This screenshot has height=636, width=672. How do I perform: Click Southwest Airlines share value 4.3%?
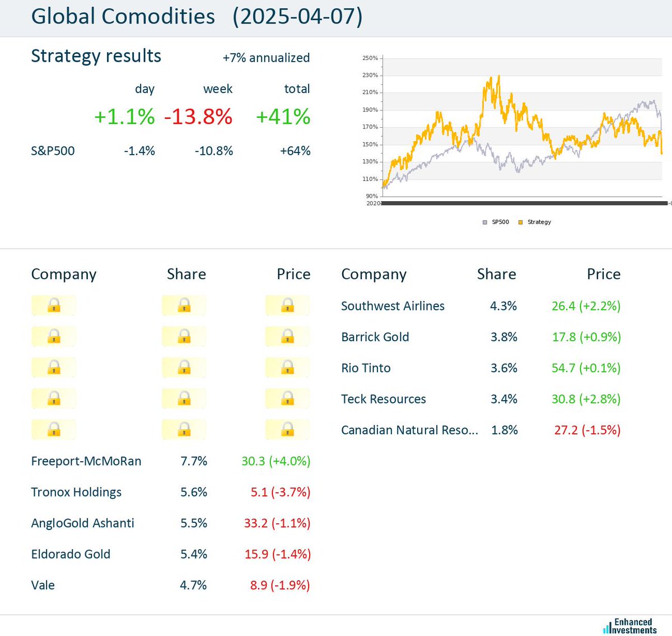click(503, 306)
